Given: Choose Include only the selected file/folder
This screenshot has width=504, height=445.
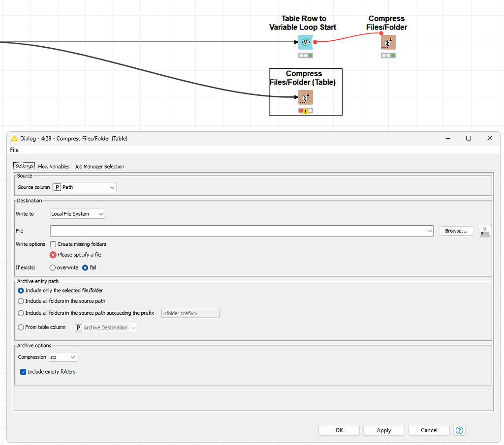Looking at the screenshot, I should click(21, 291).
